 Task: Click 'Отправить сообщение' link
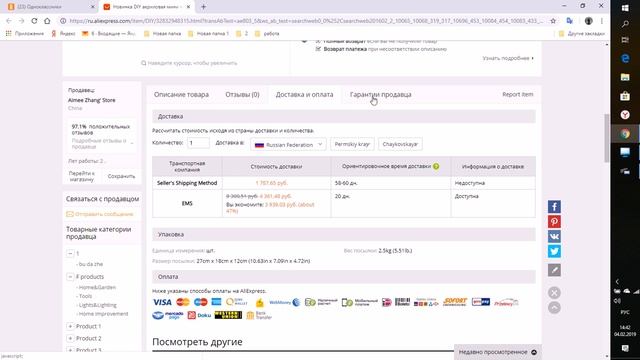[100, 214]
